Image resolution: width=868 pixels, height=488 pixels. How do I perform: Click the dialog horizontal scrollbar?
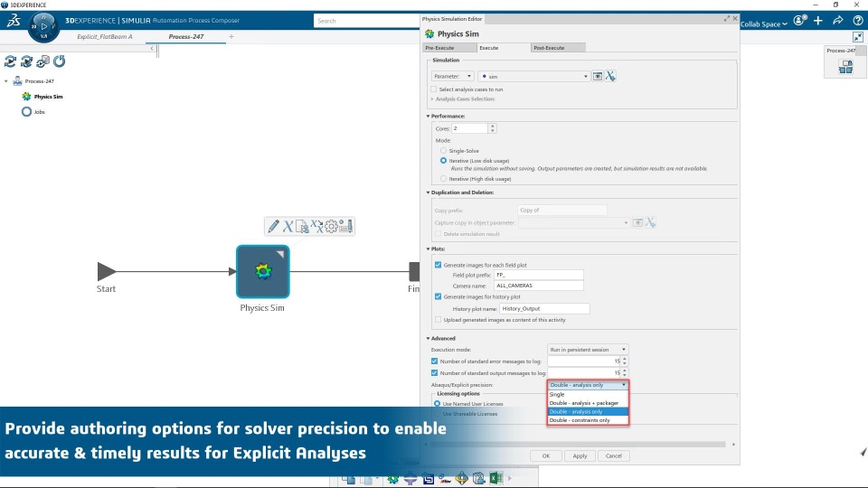coord(578,445)
